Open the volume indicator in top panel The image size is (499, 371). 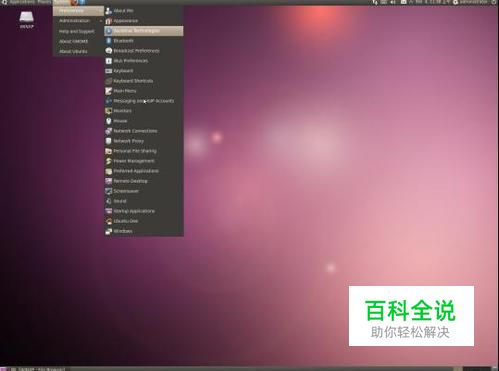coord(393,2)
